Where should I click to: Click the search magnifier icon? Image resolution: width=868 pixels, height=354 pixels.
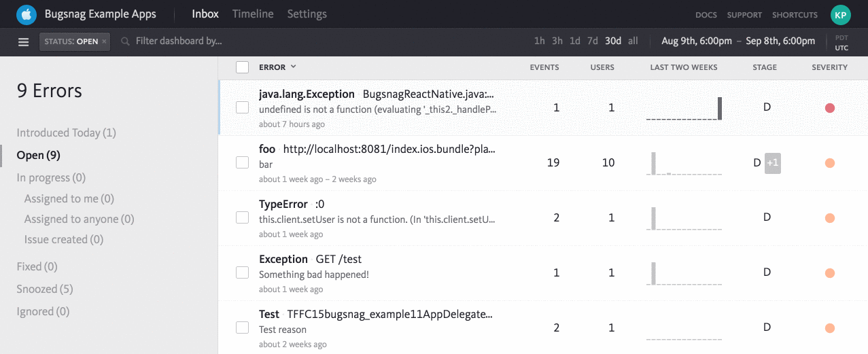(x=125, y=41)
